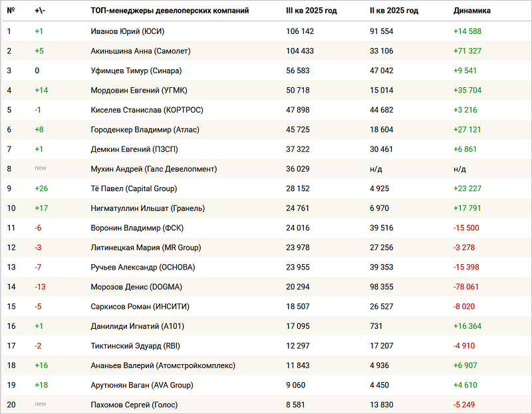Click the "new" badge in row 8
532x414 pixels.
pos(41,169)
